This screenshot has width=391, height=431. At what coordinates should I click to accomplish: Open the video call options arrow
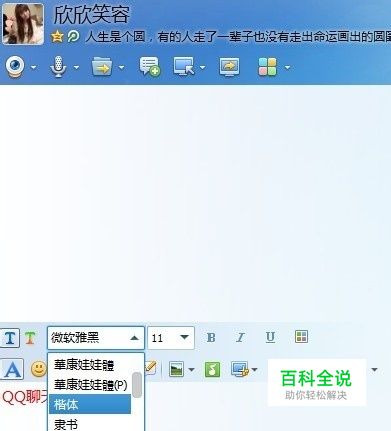33,67
